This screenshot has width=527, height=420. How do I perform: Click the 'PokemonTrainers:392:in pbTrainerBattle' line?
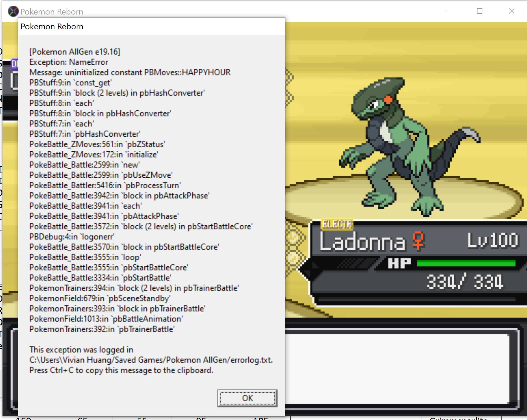coord(102,329)
